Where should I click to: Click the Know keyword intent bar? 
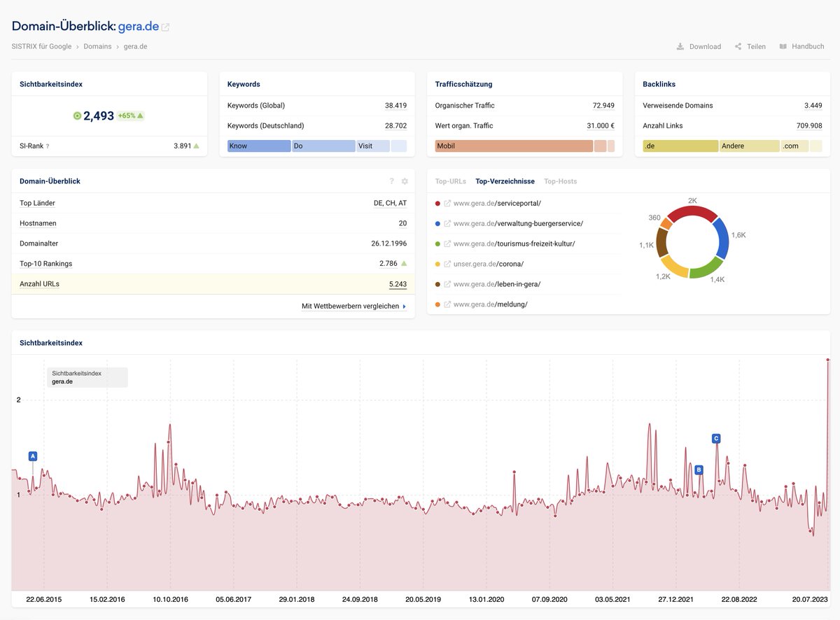pos(259,146)
